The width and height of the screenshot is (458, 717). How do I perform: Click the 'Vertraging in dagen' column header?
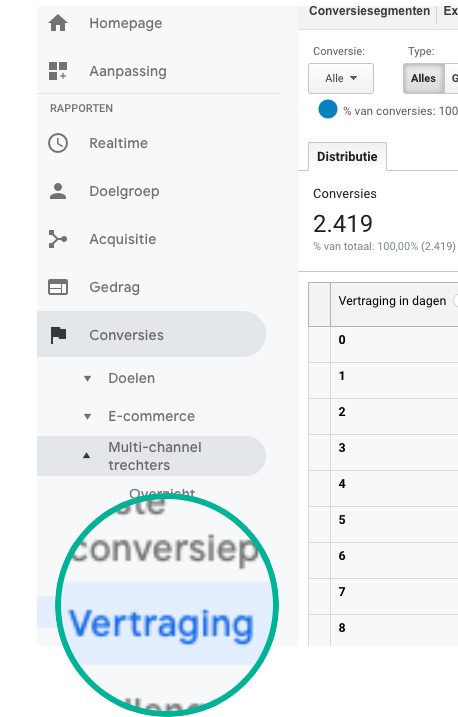click(392, 301)
